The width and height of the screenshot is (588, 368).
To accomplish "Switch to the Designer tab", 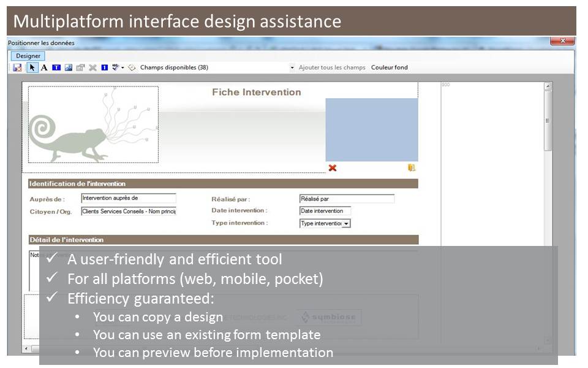I will point(28,56).
